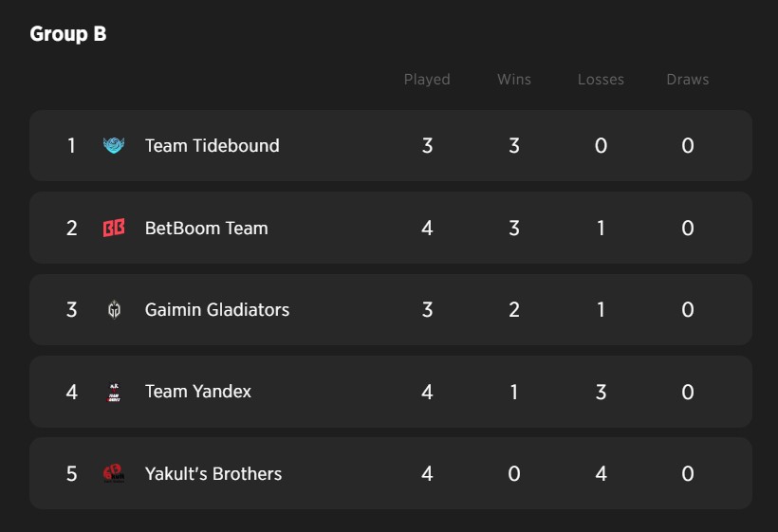Screen dimensions: 778x532
Task: Open the BetBoom Team name link
Action: 207,229
